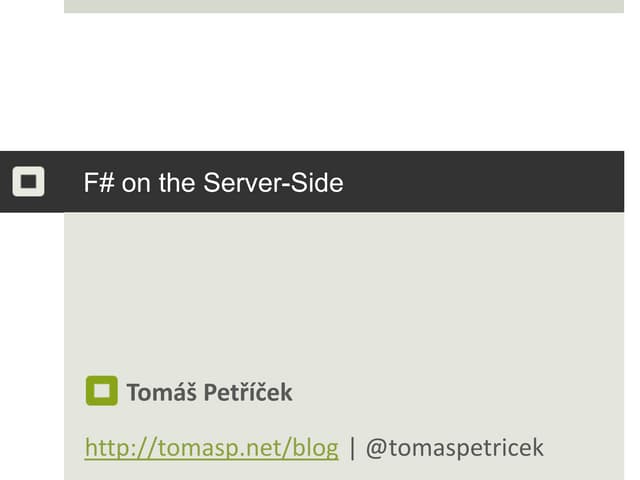Screen dimensions: 640x480
Task: Click the green square icon beside author name
Action: [101, 391]
